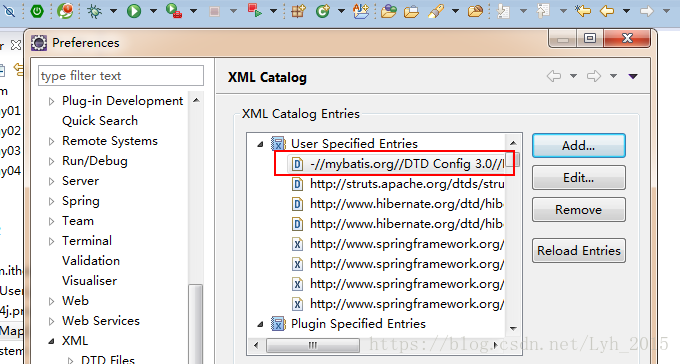Select Validation in preferences tree

point(91,260)
